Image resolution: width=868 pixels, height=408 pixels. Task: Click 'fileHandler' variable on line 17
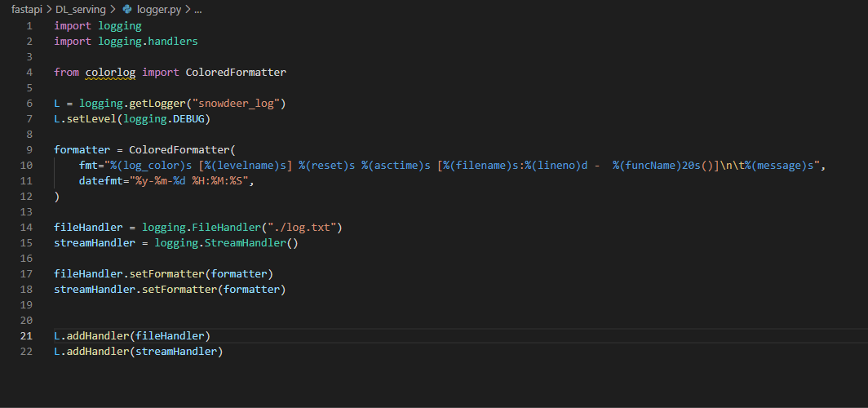[x=89, y=273]
